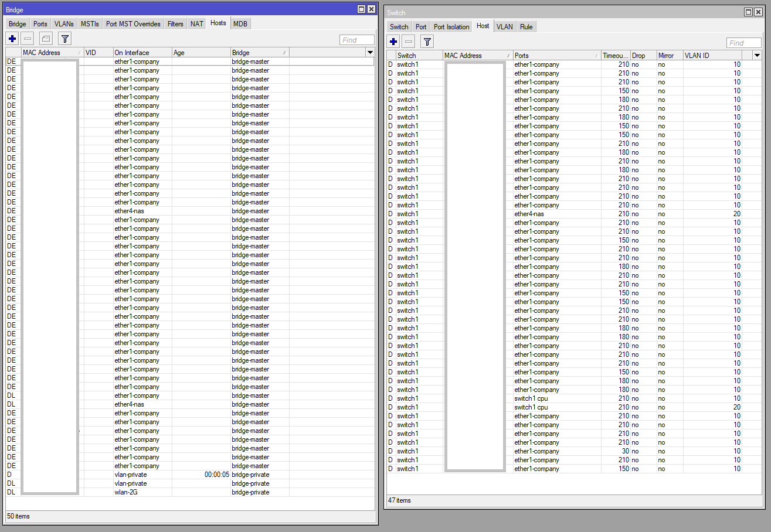
Task: Sort the Switch host list by VLAN ID
Action: [x=704, y=54]
